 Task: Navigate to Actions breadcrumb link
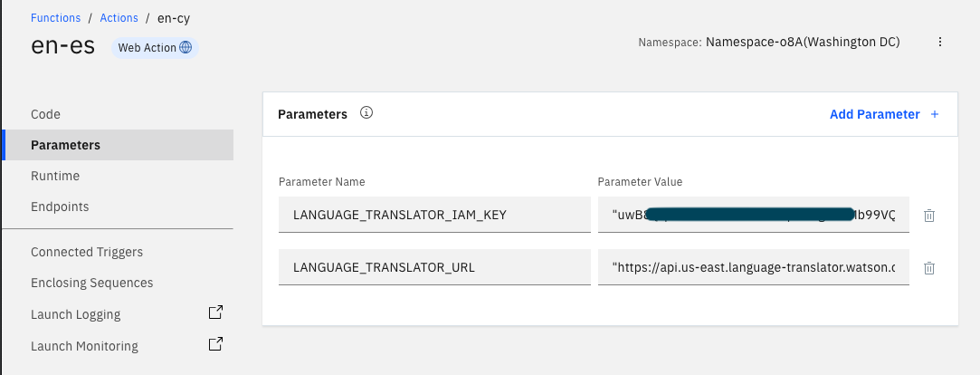[119, 18]
